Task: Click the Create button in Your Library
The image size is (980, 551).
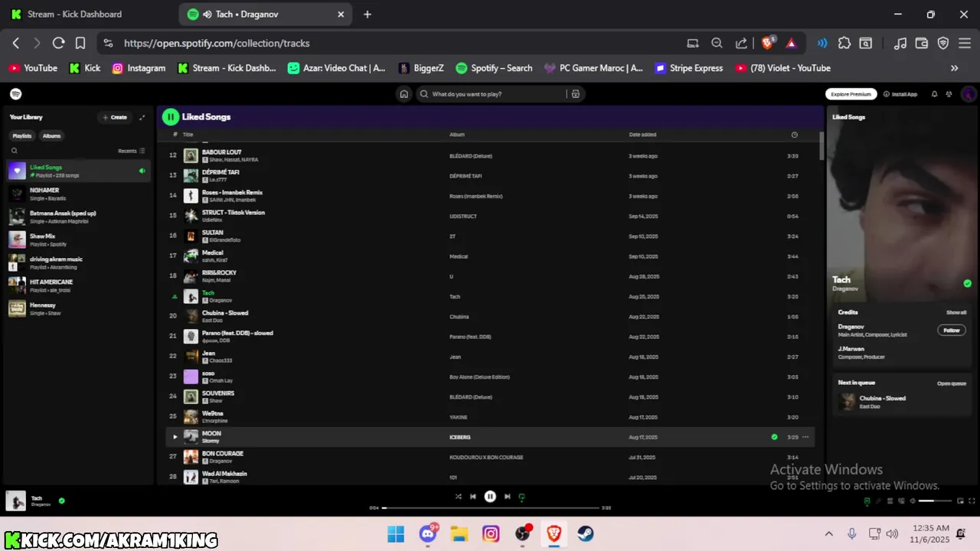Action: 115,117
